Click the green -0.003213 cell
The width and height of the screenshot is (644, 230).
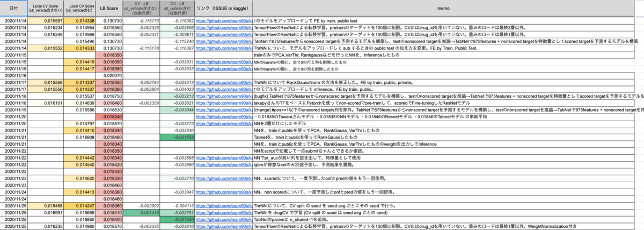click(177, 96)
